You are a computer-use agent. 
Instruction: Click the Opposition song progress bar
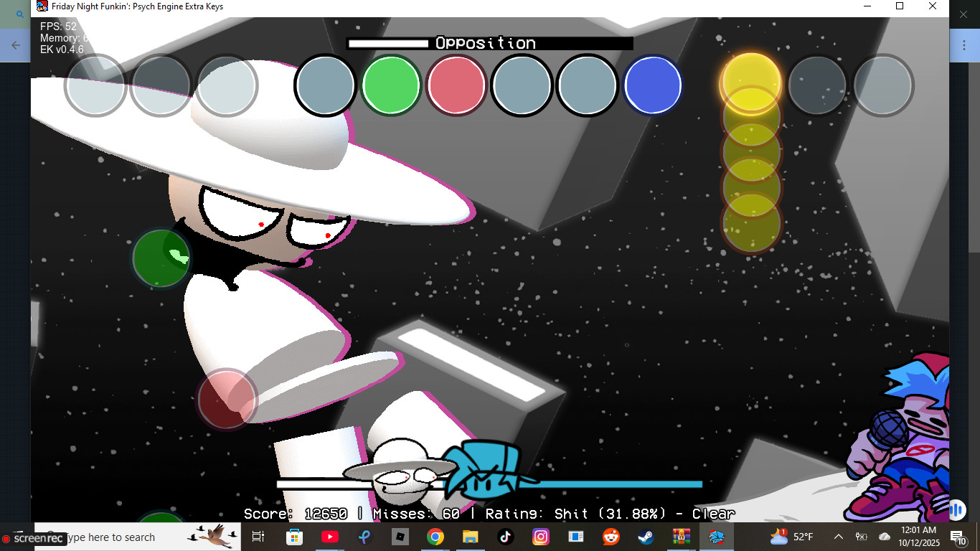click(x=490, y=43)
